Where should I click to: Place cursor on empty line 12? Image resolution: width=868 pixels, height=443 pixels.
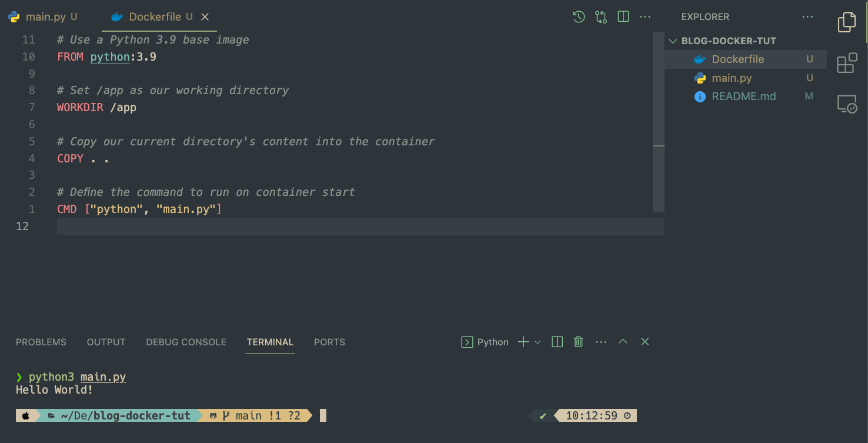tap(360, 227)
